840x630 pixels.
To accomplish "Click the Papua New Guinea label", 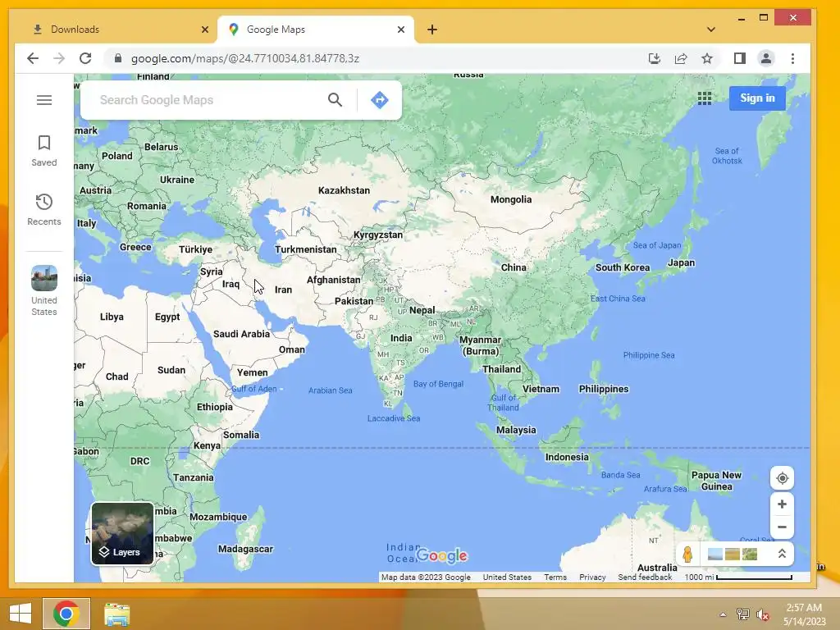I will pyautogui.click(x=716, y=481).
